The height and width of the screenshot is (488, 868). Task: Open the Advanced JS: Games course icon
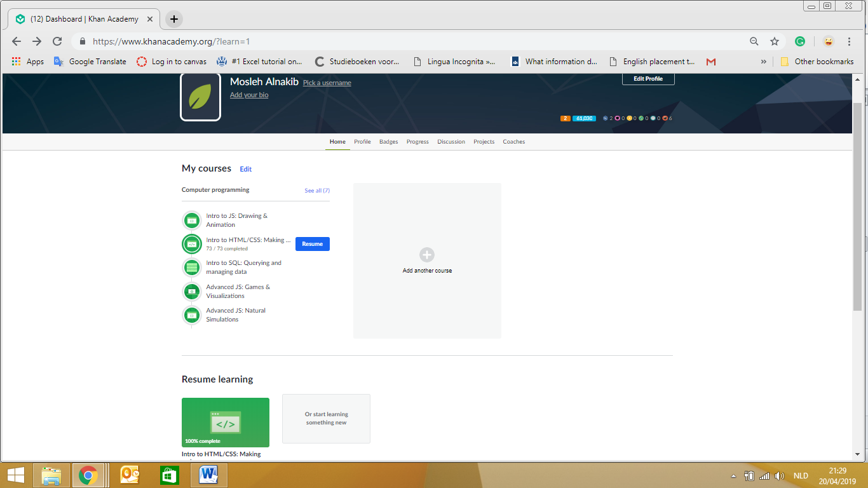[x=192, y=292]
